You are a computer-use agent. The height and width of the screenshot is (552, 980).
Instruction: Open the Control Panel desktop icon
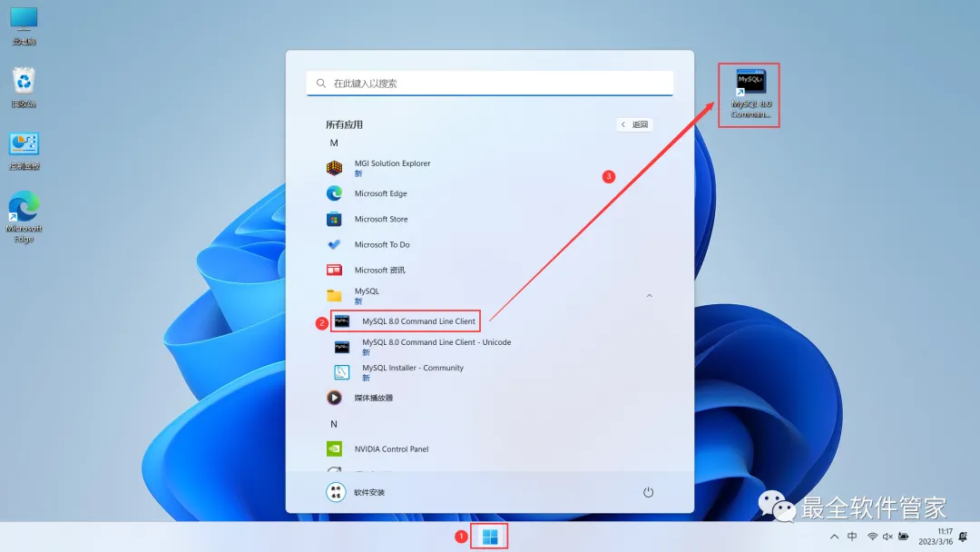[24, 151]
